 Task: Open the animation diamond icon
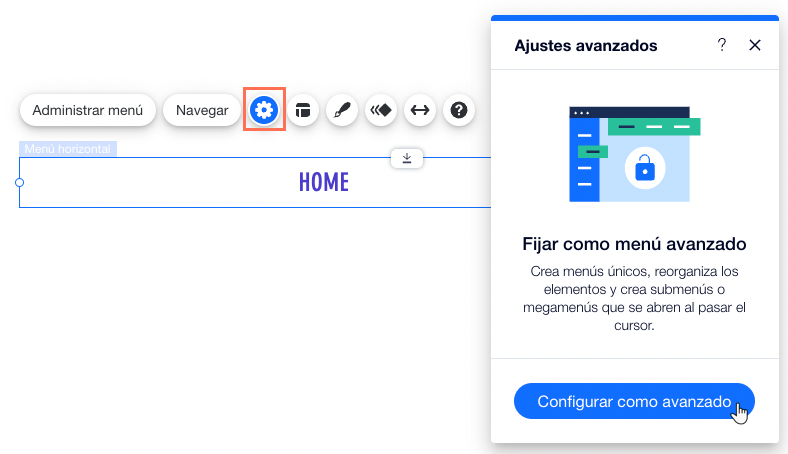click(381, 110)
